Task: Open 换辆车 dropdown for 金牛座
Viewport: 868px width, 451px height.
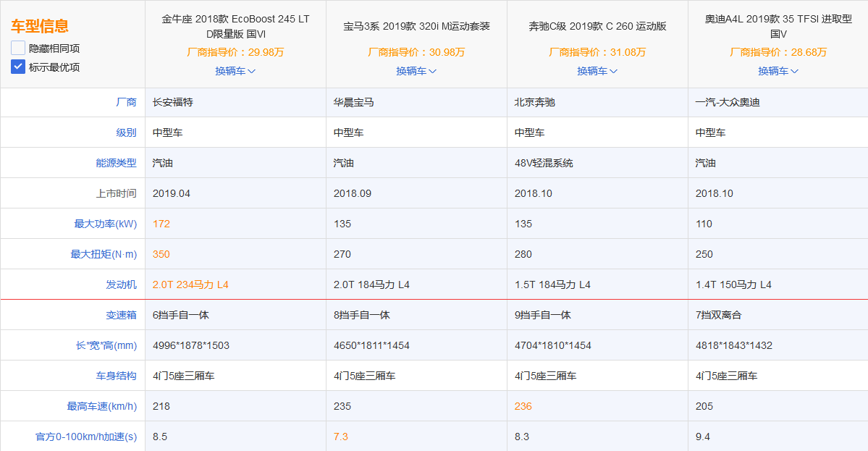Action: (x=235, y=71)
